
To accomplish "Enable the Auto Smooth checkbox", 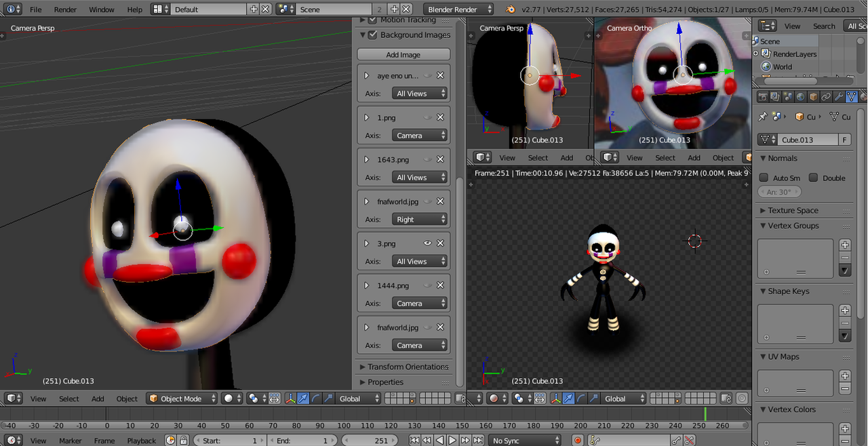I will point(764,178).
